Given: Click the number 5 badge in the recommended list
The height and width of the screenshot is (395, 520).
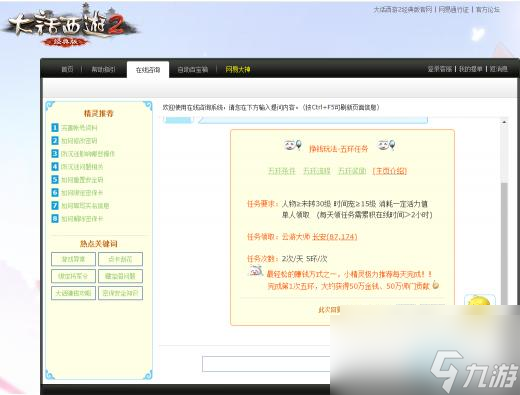Looking at the screenshot, I should pyautogui.click(x=55, y=180).
